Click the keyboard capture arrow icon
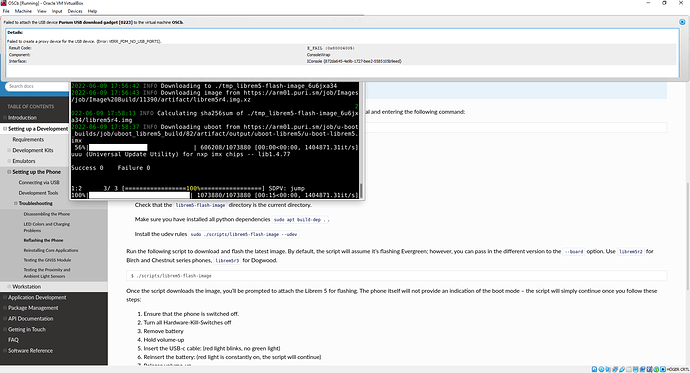The image size is (690, 373). click(663, 369)
